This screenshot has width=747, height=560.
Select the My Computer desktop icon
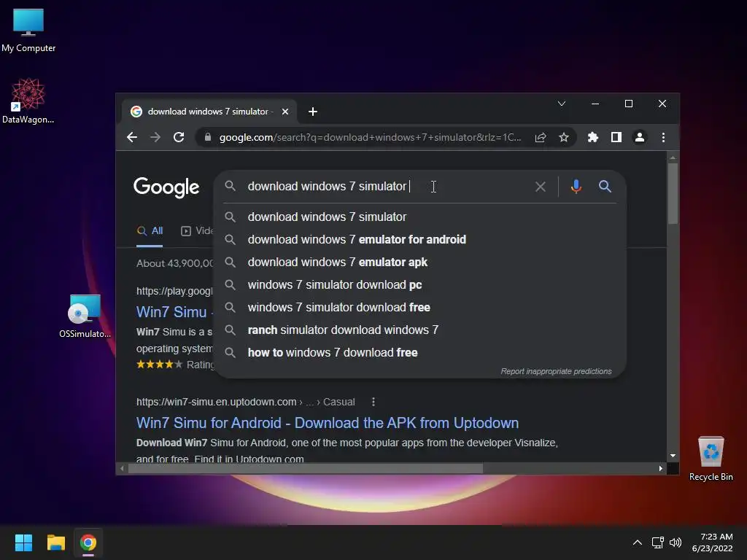[x=28, y=30]
